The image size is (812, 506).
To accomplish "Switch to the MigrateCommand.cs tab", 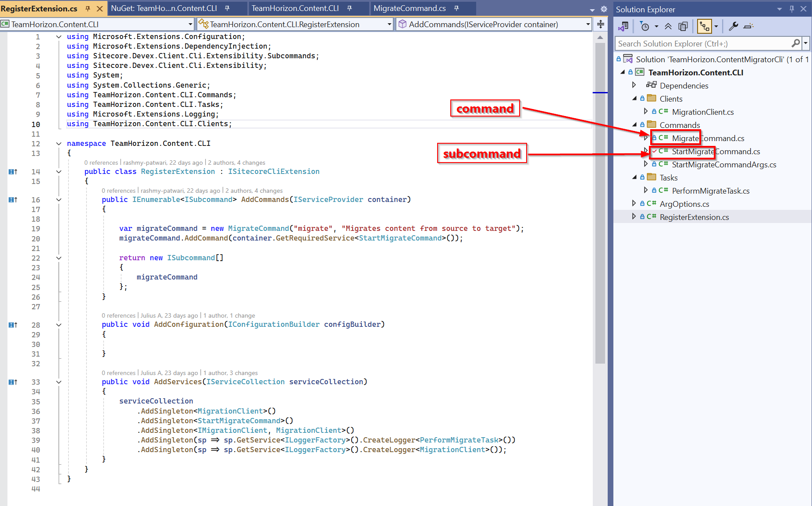I will pos(409,8).
